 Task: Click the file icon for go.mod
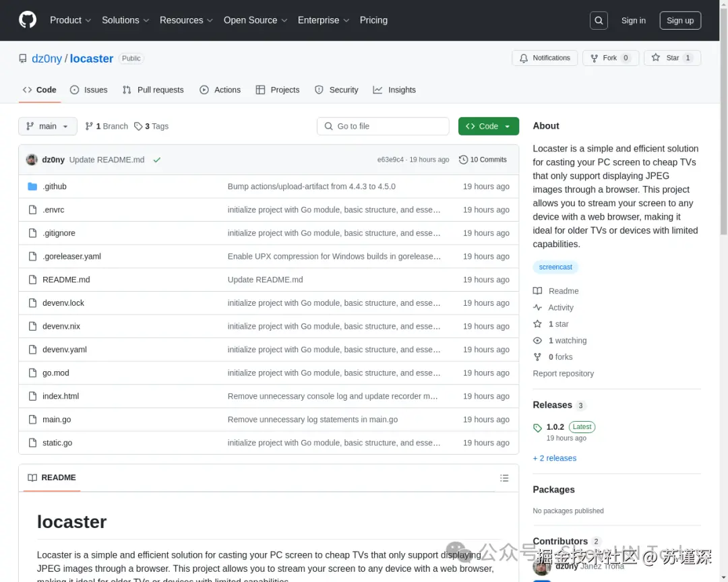click(32, 373)
